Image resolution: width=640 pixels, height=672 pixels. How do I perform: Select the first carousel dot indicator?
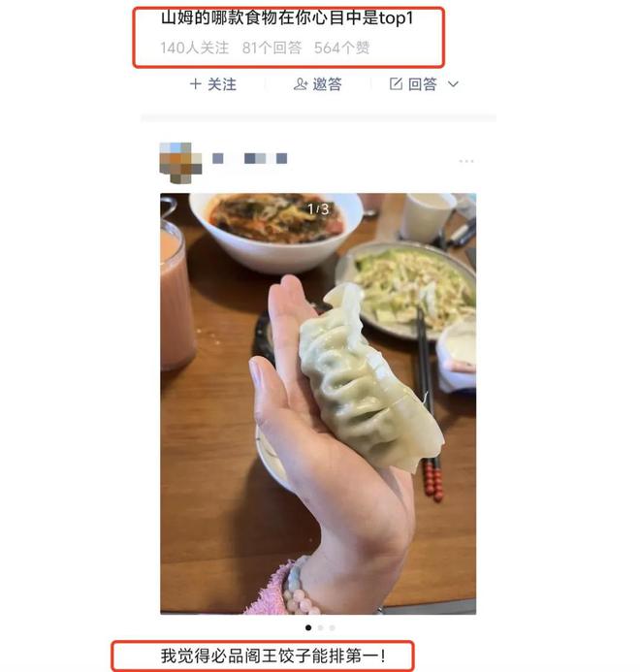tap(308, 627)
